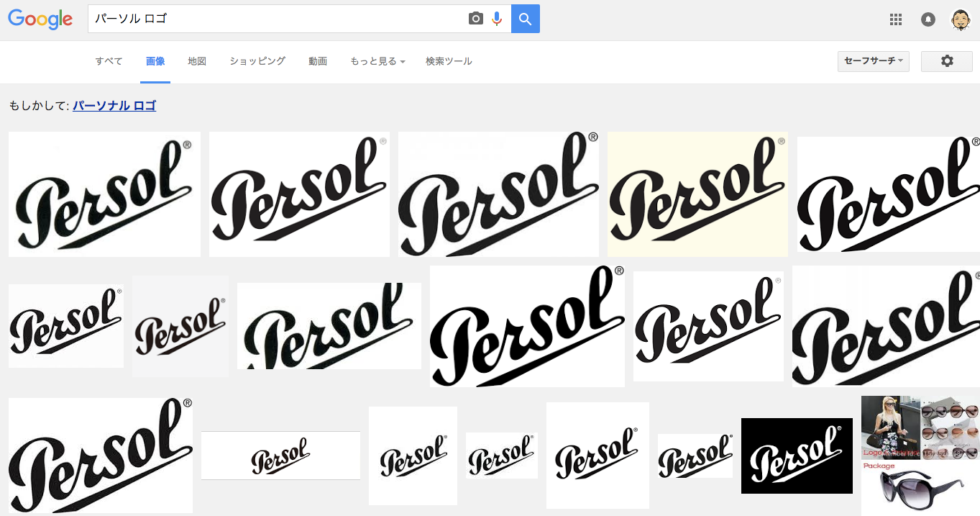Select the ショッピング tab

pyautogui.click(x=257, y=61)
